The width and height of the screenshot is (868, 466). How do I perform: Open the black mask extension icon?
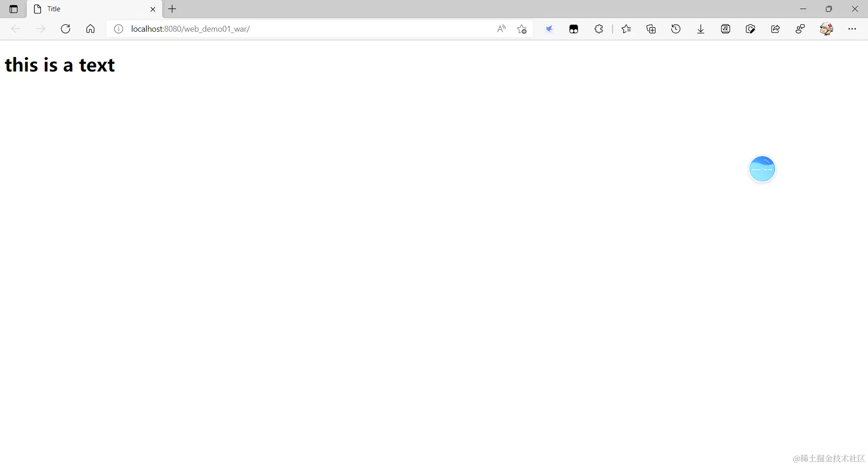pos(574,29)
